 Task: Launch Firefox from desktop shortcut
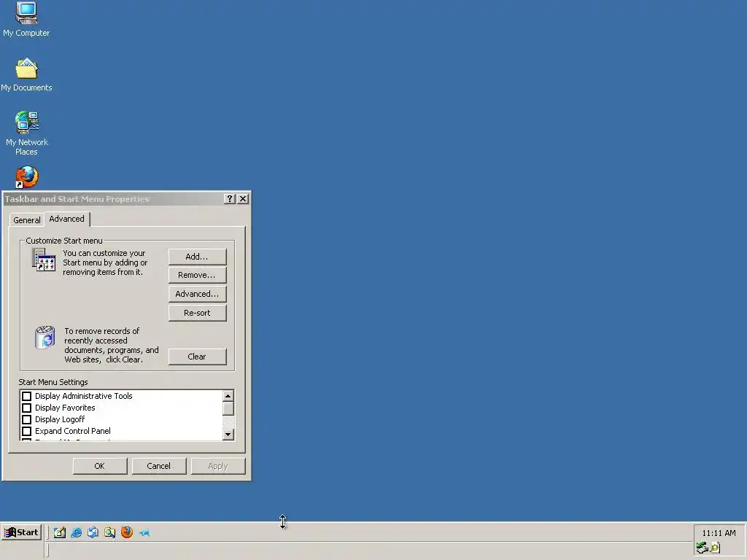[27, 177]
